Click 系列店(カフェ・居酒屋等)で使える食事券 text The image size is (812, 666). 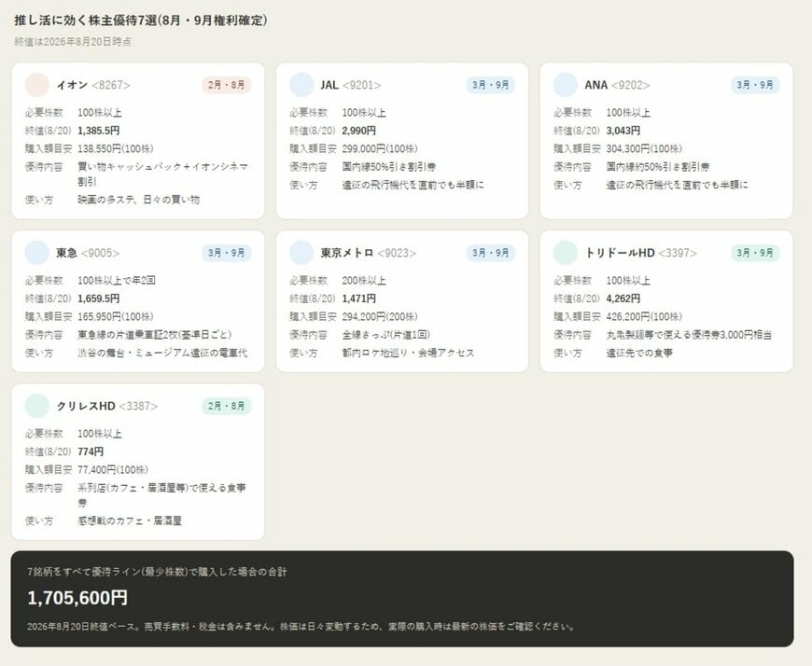click(x=162, y=495)
